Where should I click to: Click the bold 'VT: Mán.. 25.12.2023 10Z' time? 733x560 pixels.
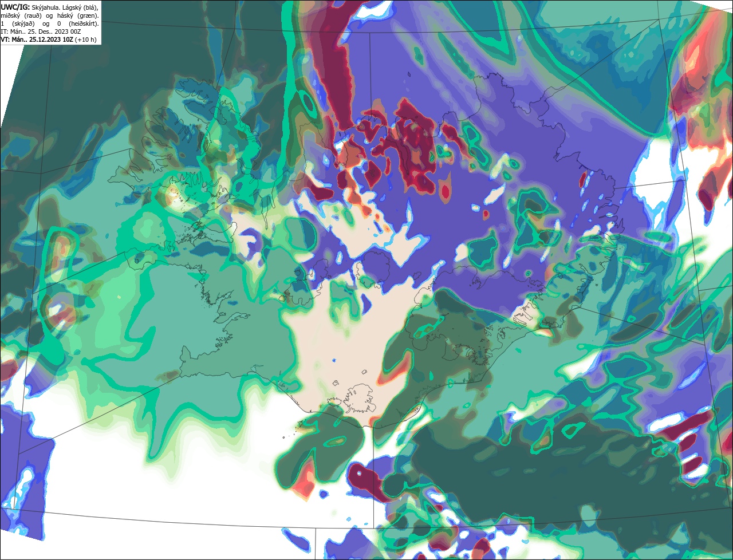pos(37,40)
